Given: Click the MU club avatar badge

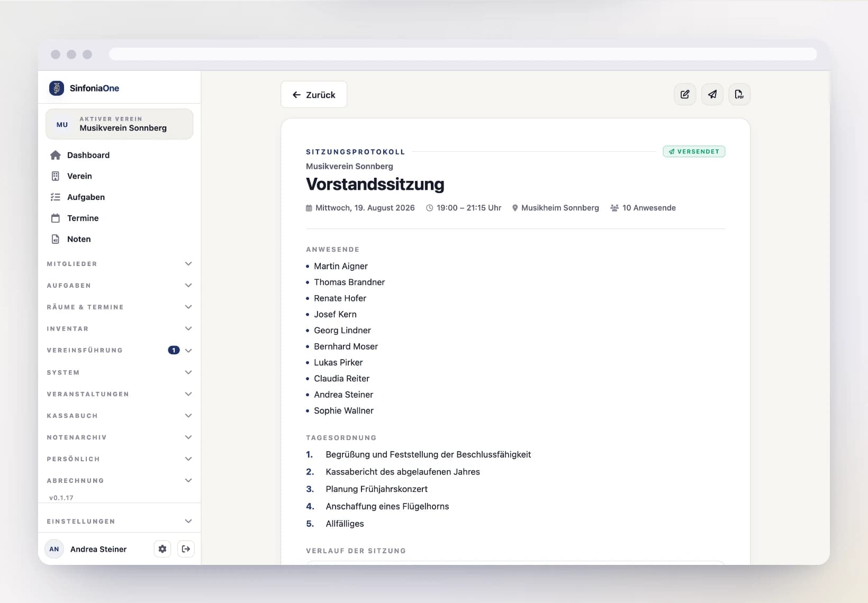Looking at the screenshot, I should 62,124.
